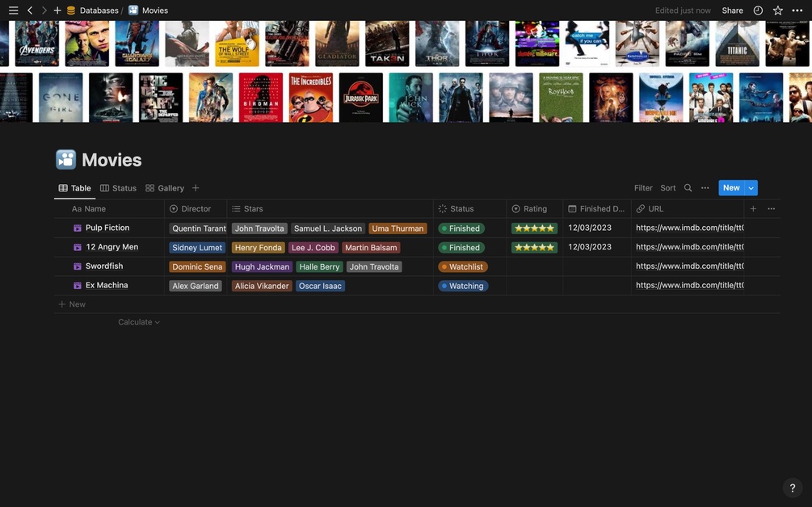Expand the Calculate dropdown
The width and height of the screenshot is (812, 507).
(139, 322)
